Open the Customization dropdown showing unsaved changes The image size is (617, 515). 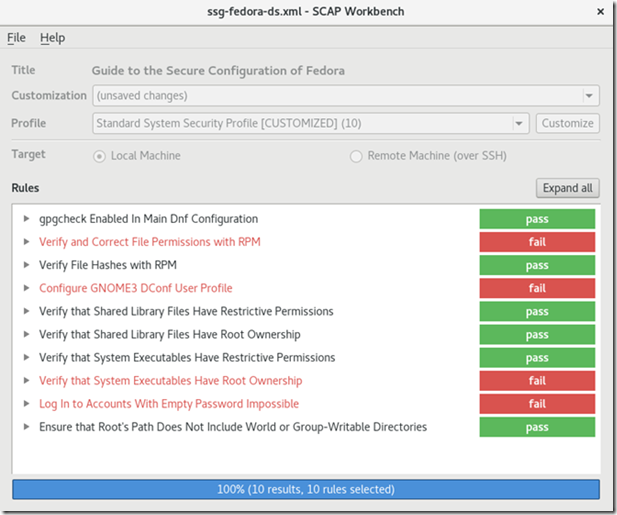tap(346, 96)
